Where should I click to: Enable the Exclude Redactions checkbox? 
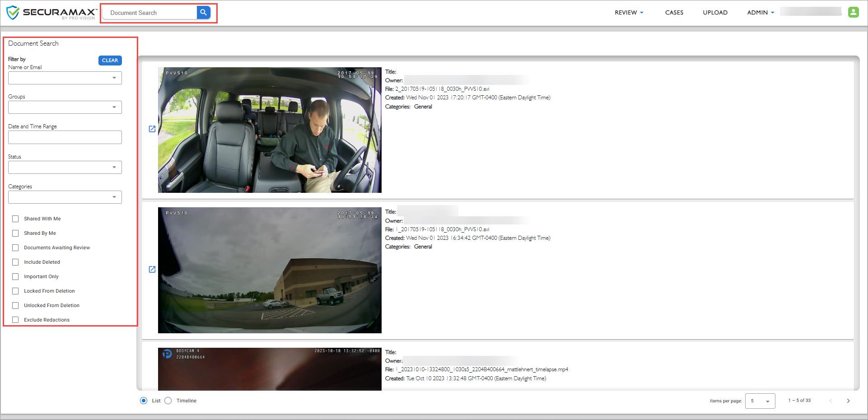click(x=15, y=320)
